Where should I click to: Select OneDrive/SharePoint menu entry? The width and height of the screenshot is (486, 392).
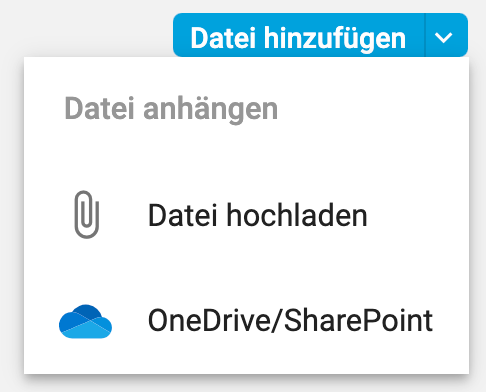pos(246,321)
